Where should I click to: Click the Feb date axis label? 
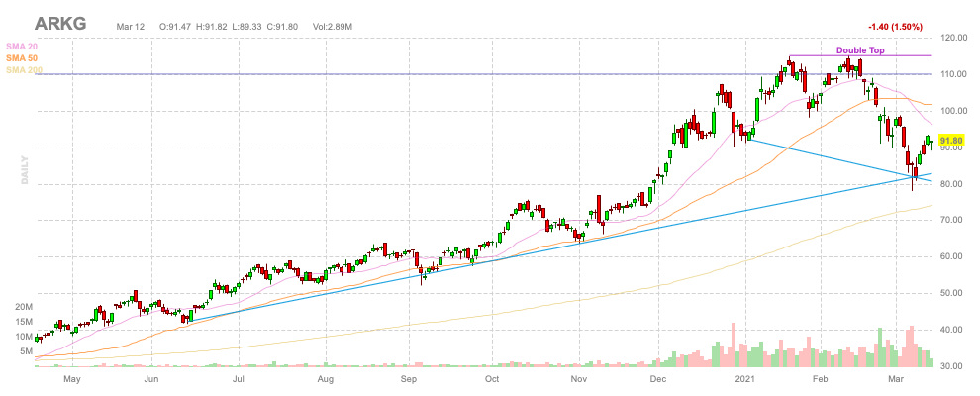pyautogui.click(x=820, y=379)
